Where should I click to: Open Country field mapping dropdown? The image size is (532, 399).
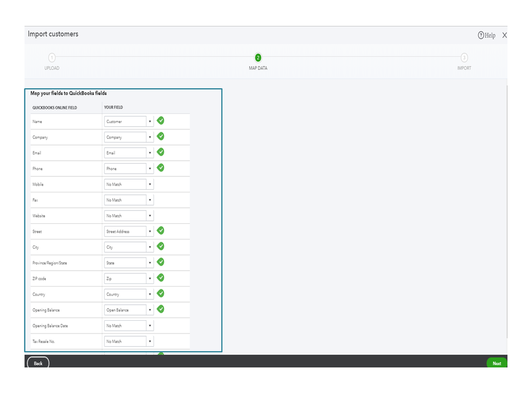click(x=129, y=294)
